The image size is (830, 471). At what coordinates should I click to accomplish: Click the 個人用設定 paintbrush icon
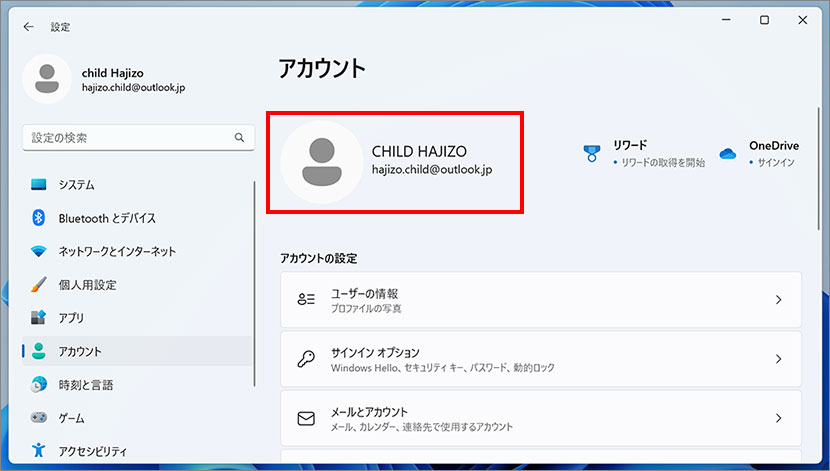click(x=39, y=285)
